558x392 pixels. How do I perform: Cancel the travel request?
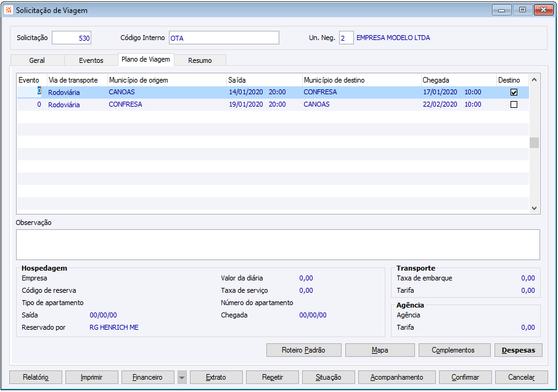[x=521, y=377]
